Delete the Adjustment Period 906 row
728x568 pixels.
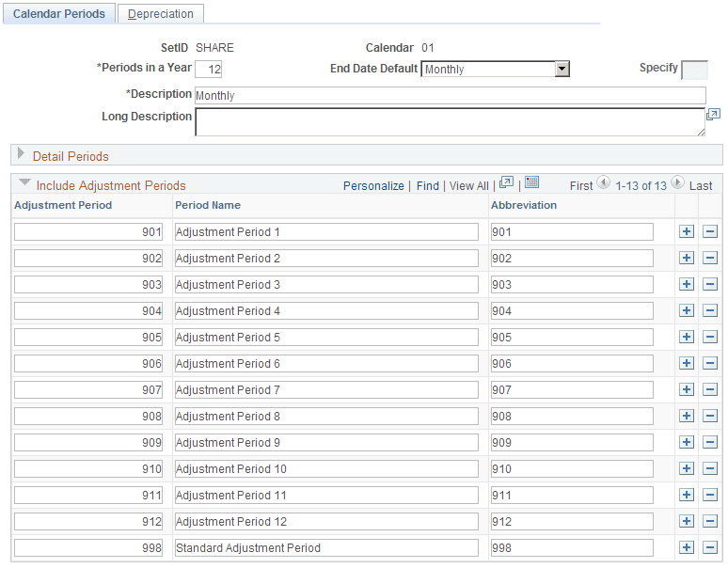coord(710,363)
